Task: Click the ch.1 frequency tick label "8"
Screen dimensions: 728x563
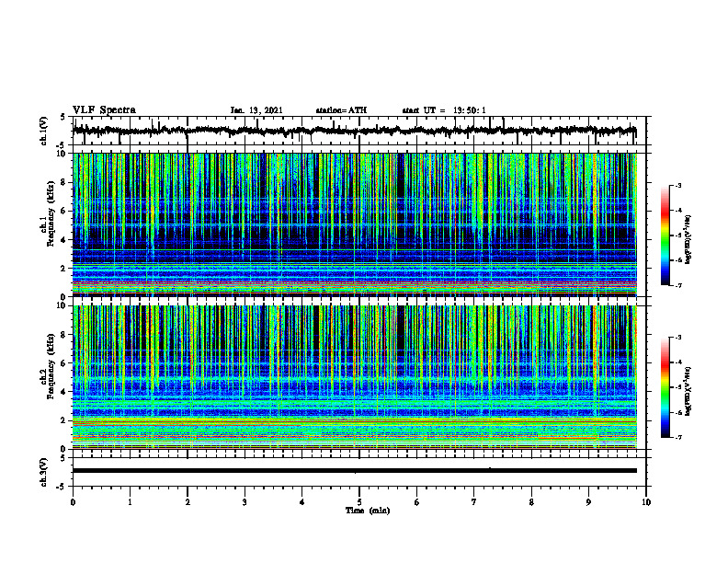Action: pyautogui.click(x=63, y=182)
